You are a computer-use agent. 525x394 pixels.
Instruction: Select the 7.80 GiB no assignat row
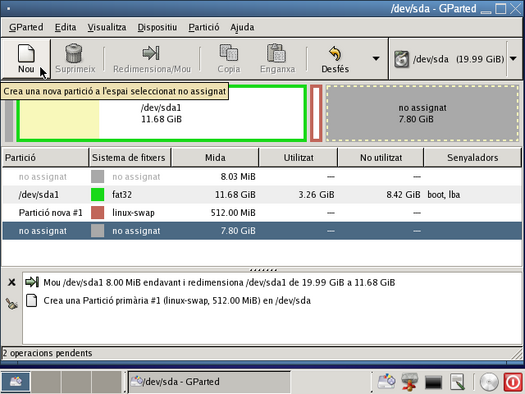point(262,231)
